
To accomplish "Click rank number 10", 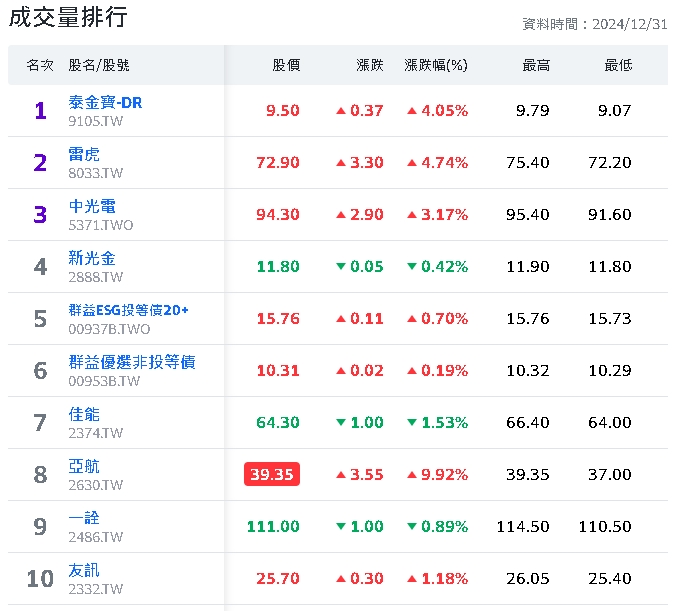I will click(40, 579).
